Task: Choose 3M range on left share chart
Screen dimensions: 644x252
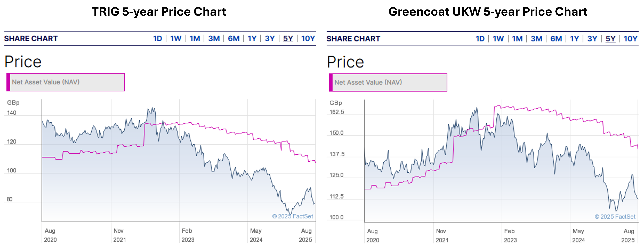Action: 214,39
